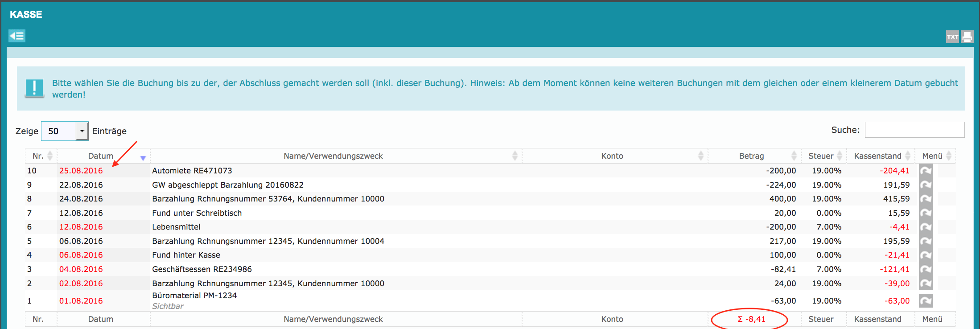Screen dimensions: 980x329
Task: Click the printer icon
Action: [x=967, y=37]
